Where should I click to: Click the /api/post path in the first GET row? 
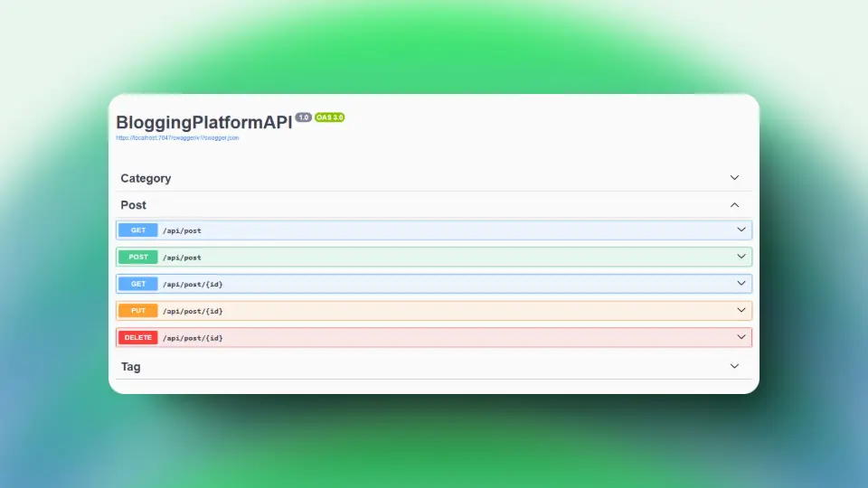182,230
